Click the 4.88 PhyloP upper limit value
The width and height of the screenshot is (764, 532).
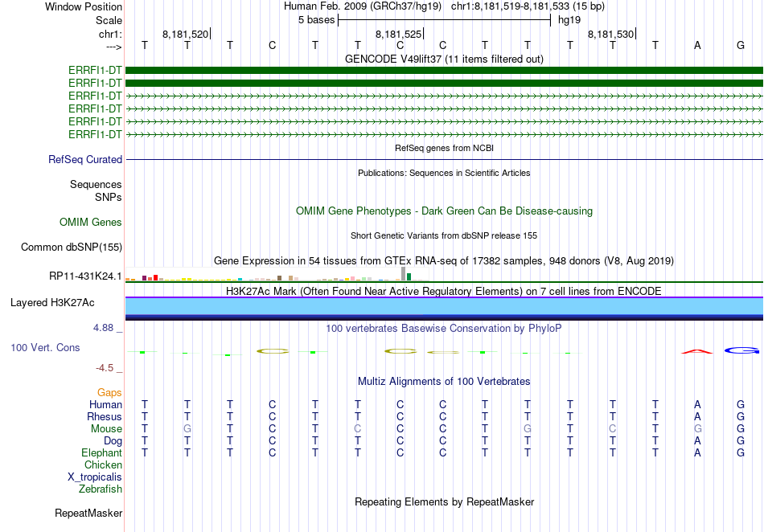pos(103,328)
